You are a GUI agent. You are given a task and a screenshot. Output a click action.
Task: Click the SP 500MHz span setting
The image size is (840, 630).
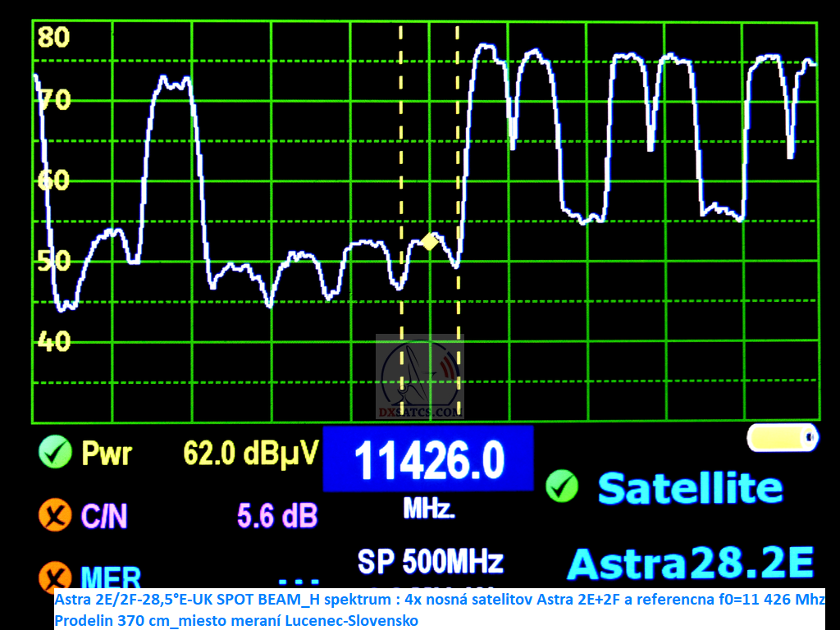(430, 562)
